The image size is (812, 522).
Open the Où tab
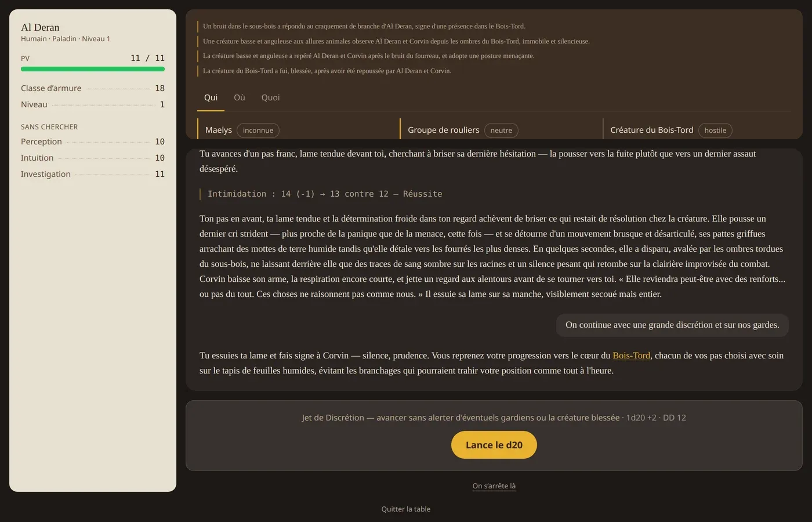click(x=240, y=97)
